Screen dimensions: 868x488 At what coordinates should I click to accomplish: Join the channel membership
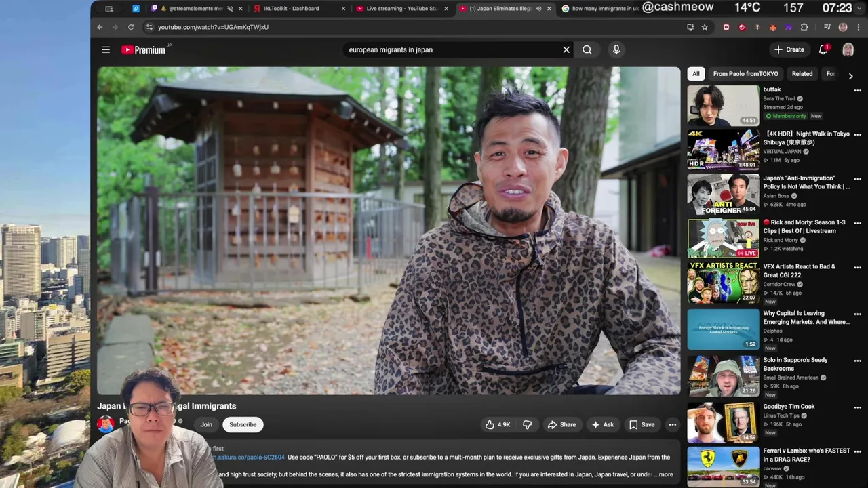[206, 425]
